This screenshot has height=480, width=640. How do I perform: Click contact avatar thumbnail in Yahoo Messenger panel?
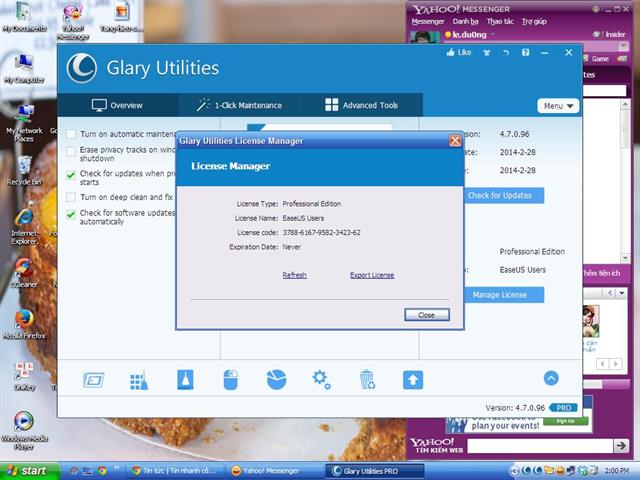(591, 321)
